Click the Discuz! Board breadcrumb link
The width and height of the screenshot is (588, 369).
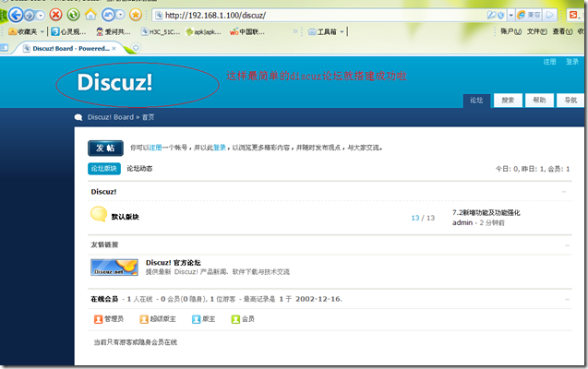tap(111, 117)
